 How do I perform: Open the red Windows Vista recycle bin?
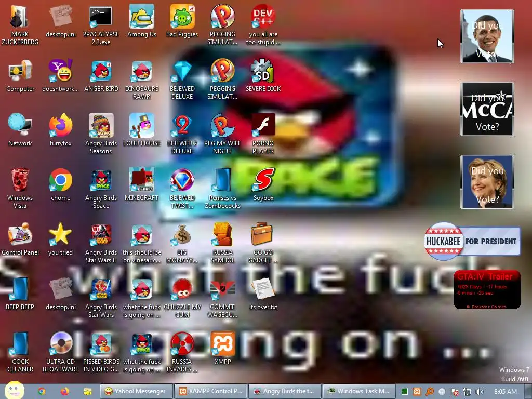(x=20, y=188)
